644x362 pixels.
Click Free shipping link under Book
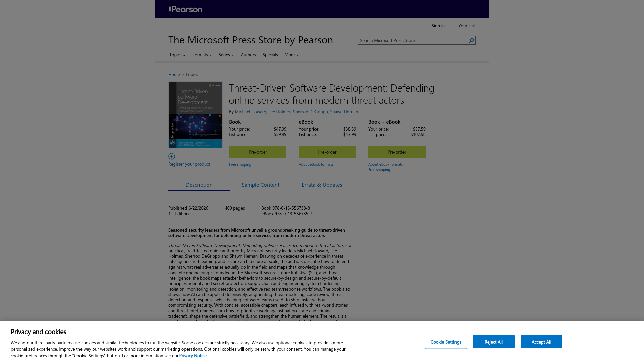pos(240,164)
